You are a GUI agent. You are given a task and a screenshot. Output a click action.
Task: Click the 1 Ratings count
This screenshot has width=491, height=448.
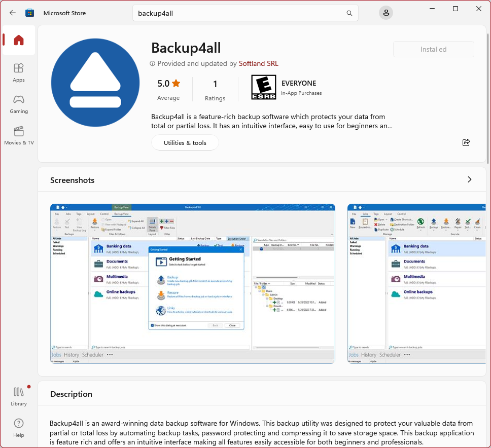point(215,90)
